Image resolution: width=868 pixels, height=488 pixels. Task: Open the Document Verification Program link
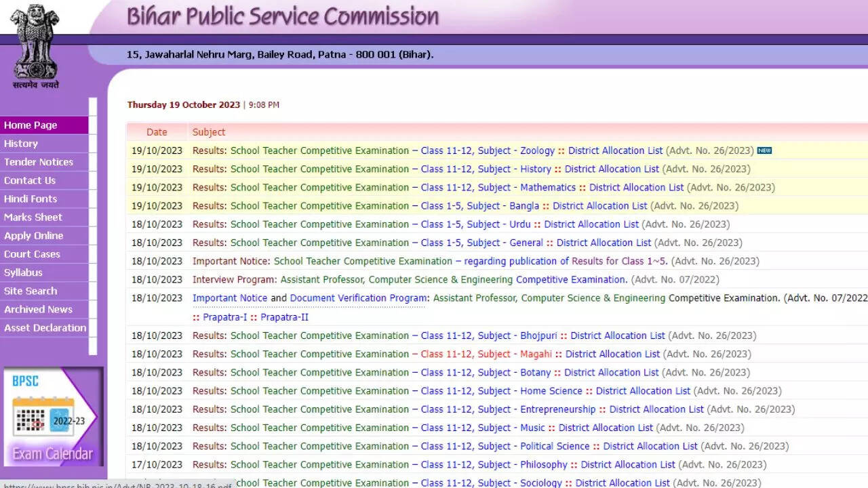click(x=359, y=298)
